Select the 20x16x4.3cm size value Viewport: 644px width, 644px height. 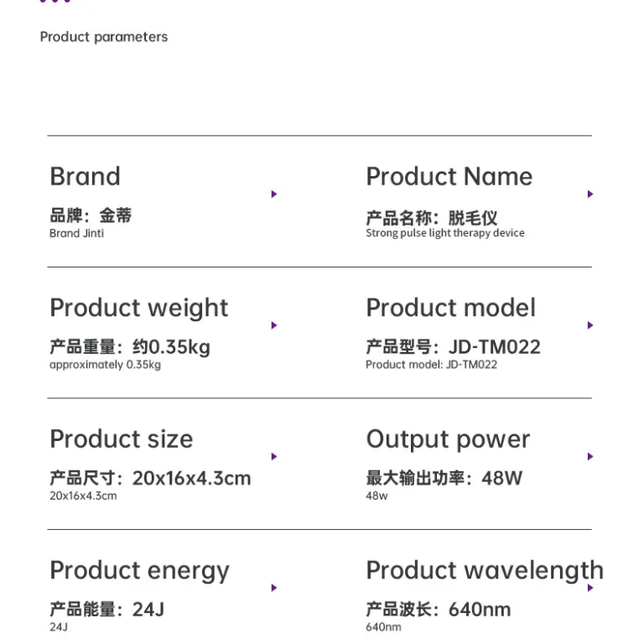[x=191, y=479]
